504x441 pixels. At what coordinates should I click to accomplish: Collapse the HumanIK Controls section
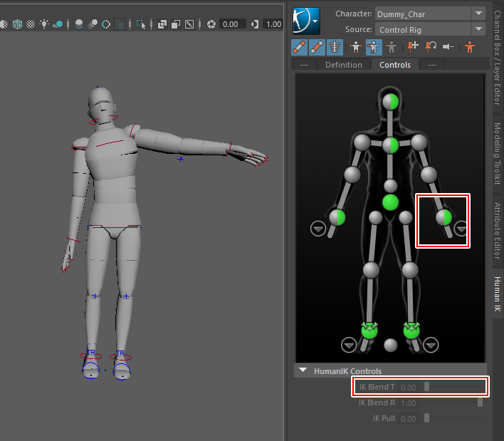(303, 371)
